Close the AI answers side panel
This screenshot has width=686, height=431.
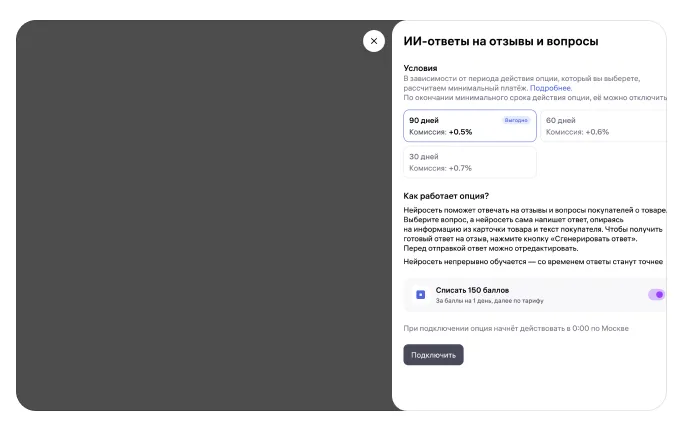coord(374,41)
